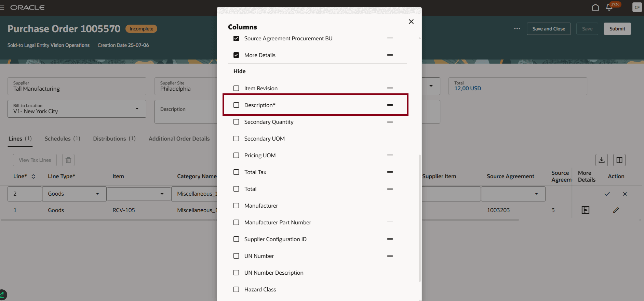This screenshot has height=301, width=644.
Task: Grab the Item Revision reorder handle
Action: point(390,88)
